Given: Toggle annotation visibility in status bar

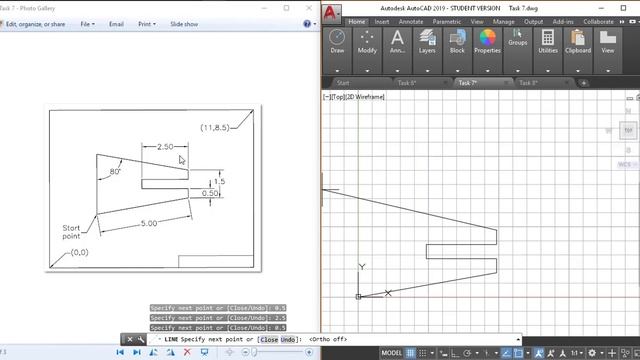Looking at the screenshot, I should click(x=539, y=353).
